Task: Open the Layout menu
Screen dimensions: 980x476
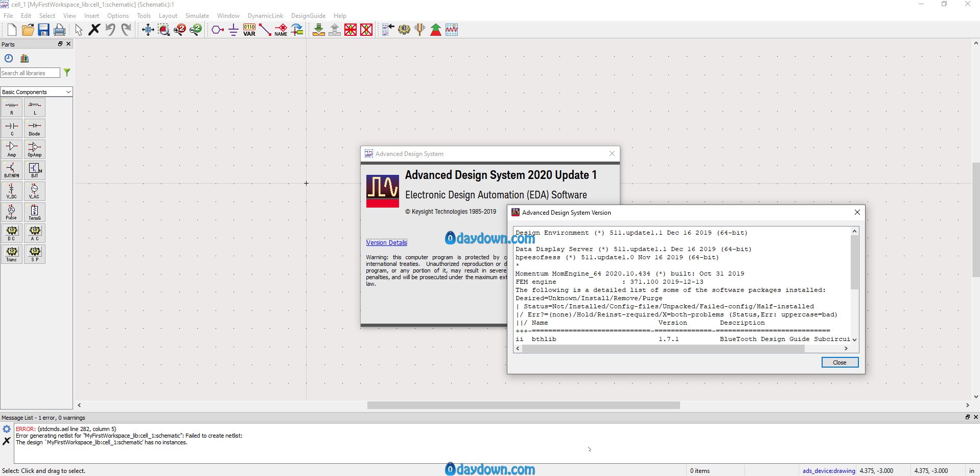Action: point(168,16)
